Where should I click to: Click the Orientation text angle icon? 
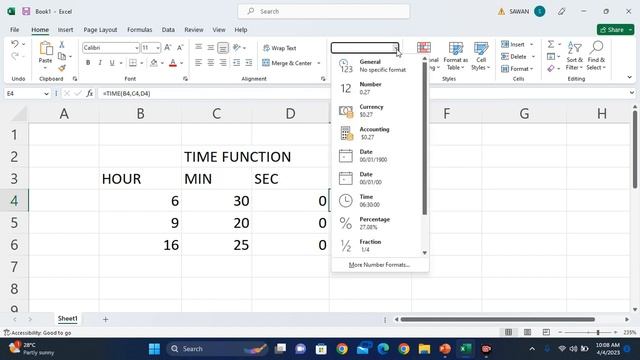[237, 48]
